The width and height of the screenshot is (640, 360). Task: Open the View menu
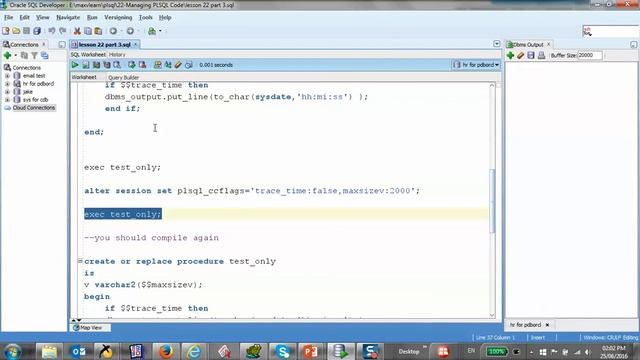(x=42, y=18)
